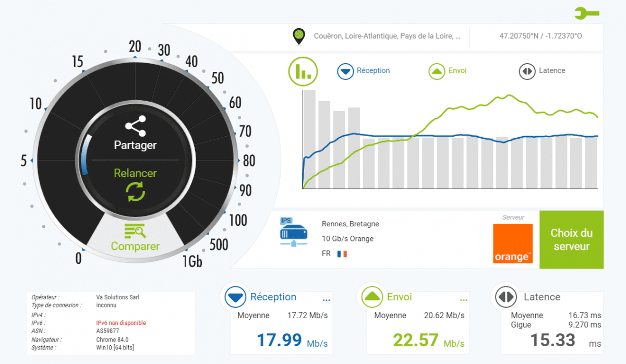Expand Réception panel via three-dots
The image size is (626, 364).
tap(327, 300)
